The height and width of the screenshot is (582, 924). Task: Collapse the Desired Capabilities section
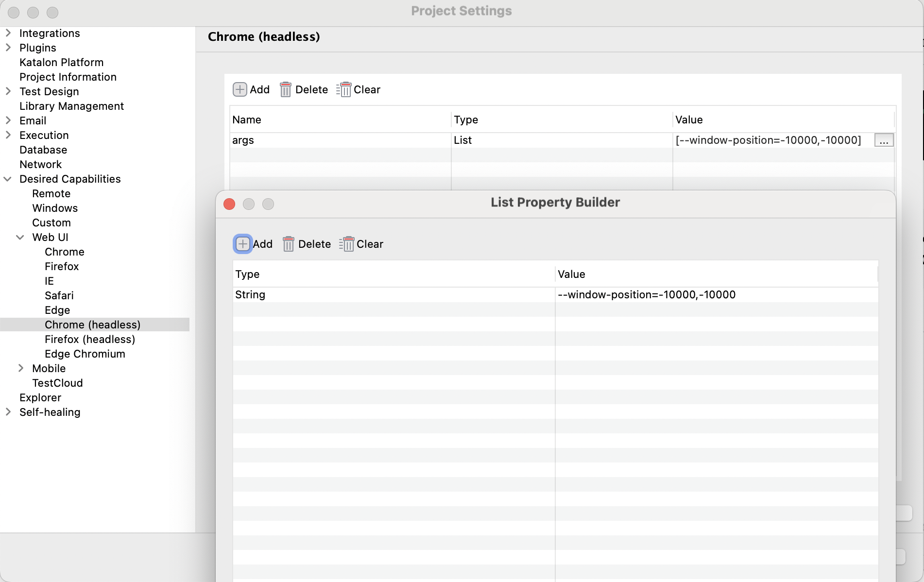point(8,179)
